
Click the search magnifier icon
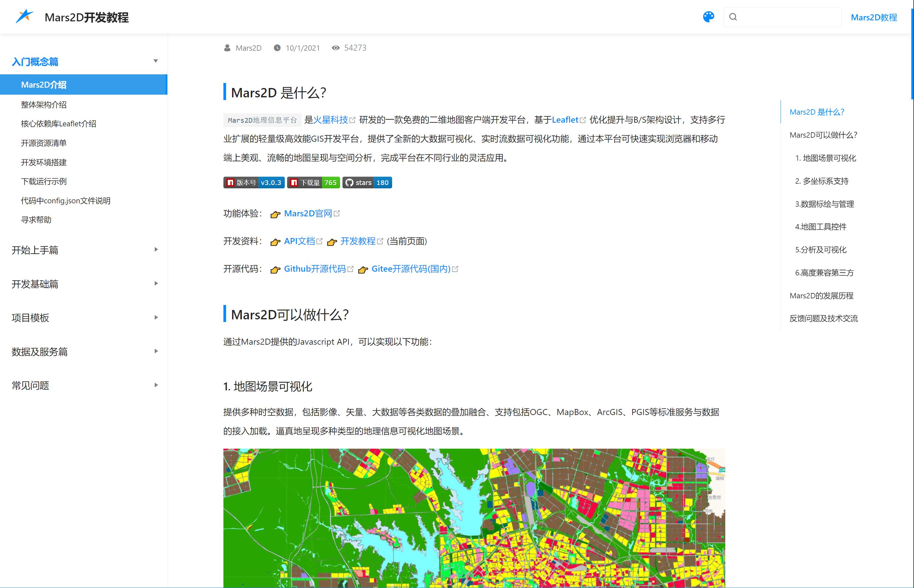point(733,17)
